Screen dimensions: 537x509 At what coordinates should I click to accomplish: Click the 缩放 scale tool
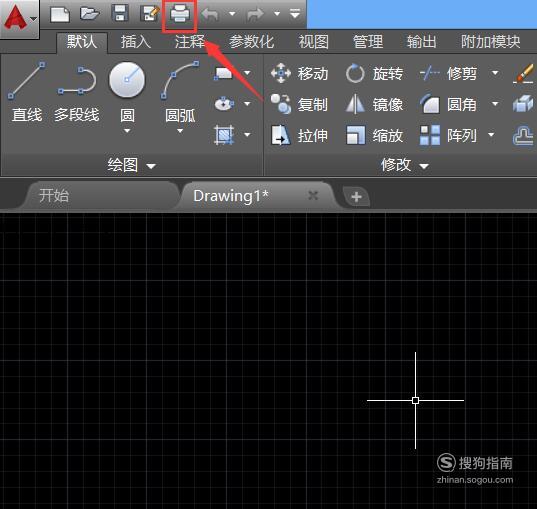374,135
